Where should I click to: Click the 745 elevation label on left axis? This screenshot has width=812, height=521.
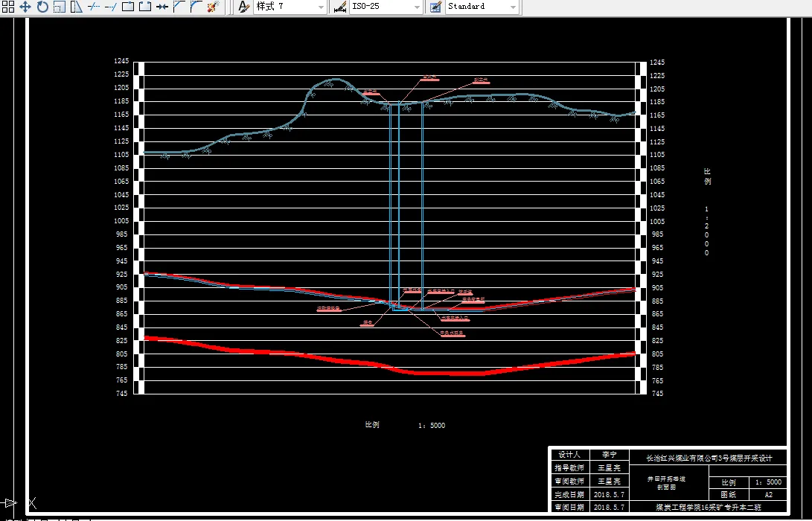[121, 393]
